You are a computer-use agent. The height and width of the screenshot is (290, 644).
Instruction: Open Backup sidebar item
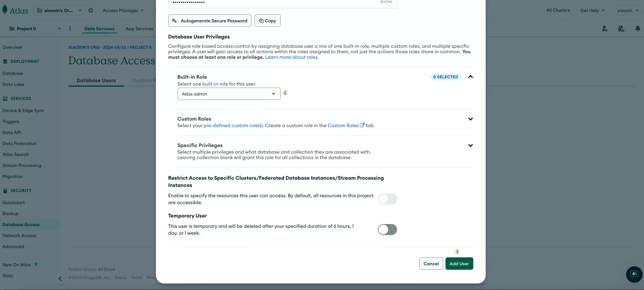[x=10, y=213]
